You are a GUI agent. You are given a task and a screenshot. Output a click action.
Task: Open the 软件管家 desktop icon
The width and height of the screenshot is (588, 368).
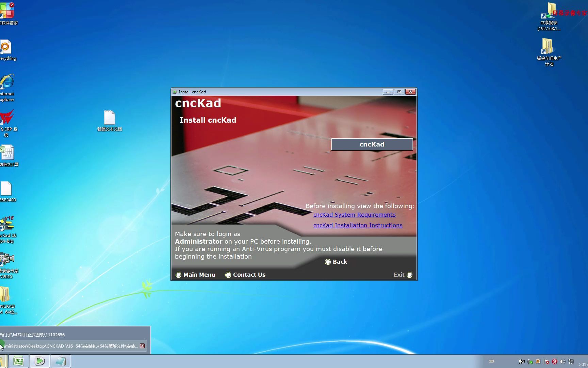[x=7, y=14]
